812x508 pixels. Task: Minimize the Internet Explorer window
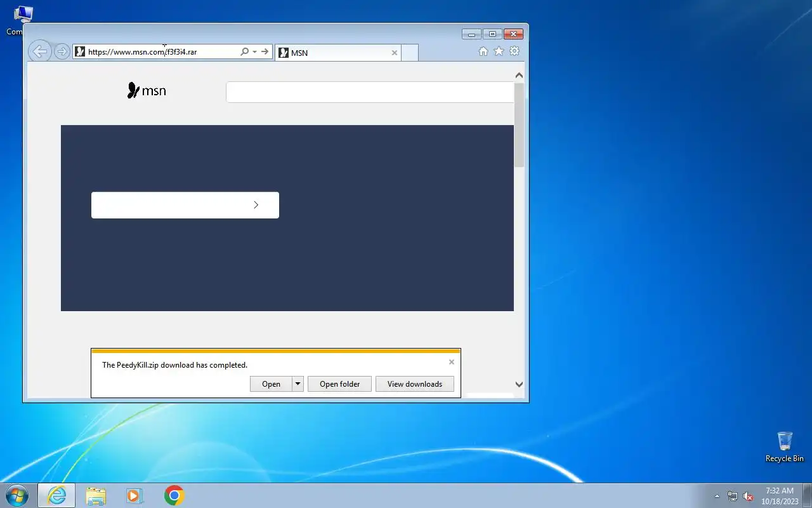471,34
